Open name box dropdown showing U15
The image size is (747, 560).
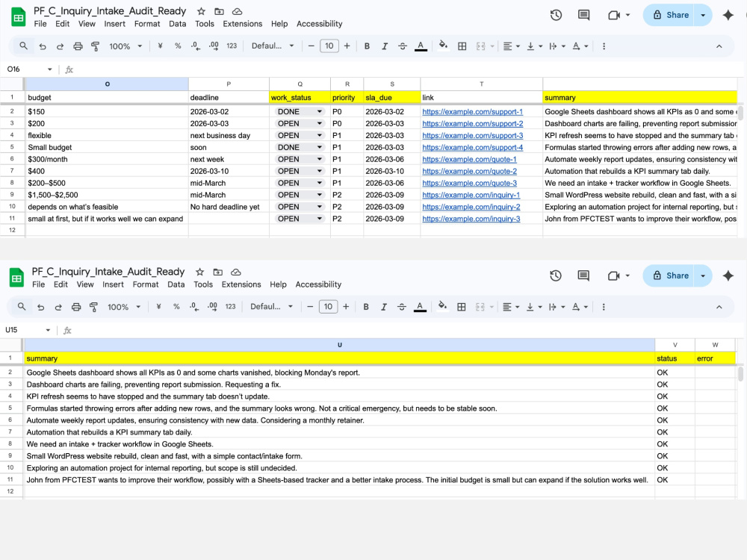click(x=48, y=330)
